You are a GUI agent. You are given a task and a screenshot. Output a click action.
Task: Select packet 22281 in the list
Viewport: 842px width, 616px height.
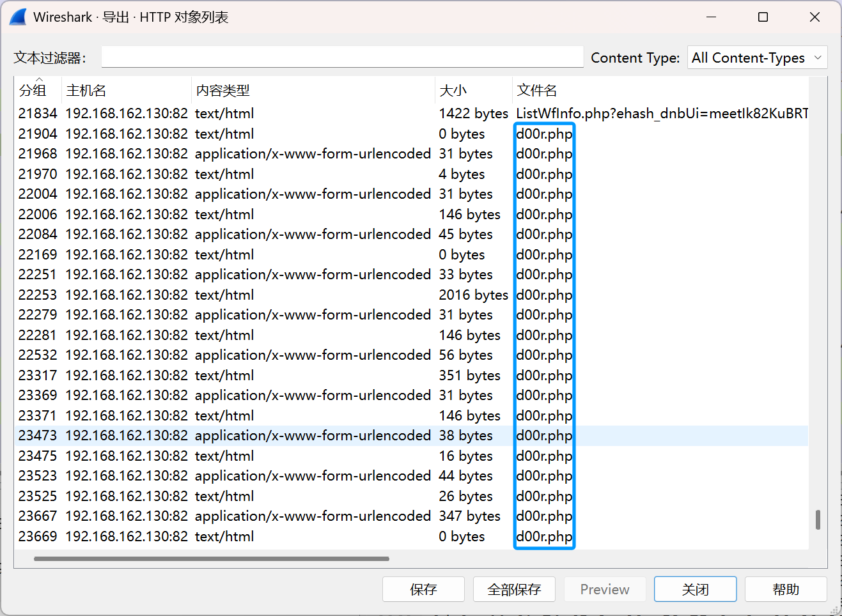(412, 335)
